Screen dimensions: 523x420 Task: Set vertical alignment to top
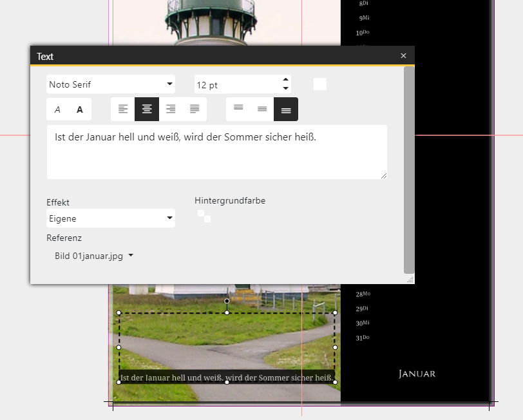pos(238,110)
